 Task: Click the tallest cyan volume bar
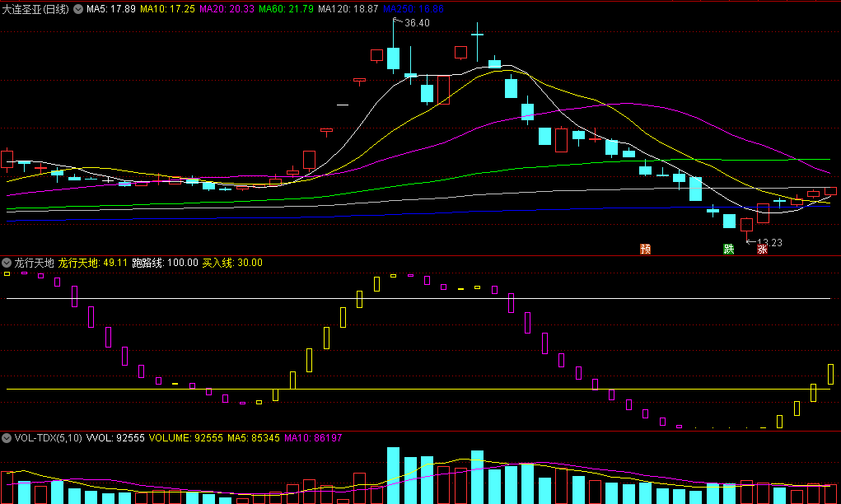coord(393,475)
